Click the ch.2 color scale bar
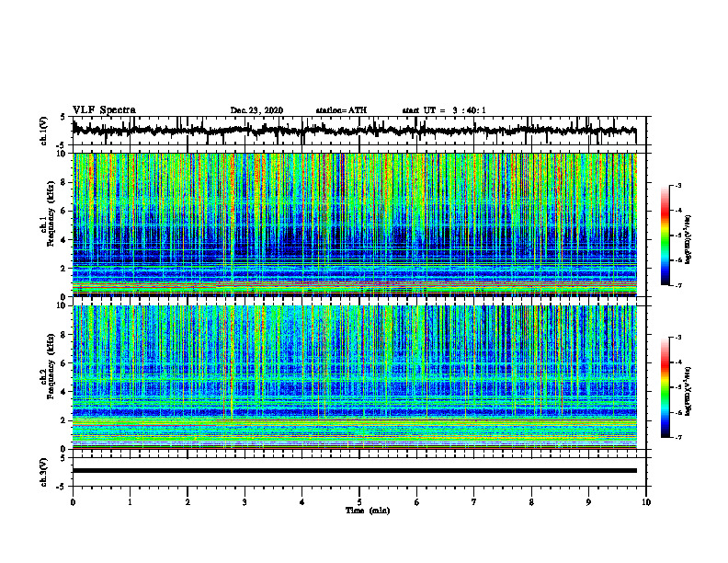 tap(665, 387)
